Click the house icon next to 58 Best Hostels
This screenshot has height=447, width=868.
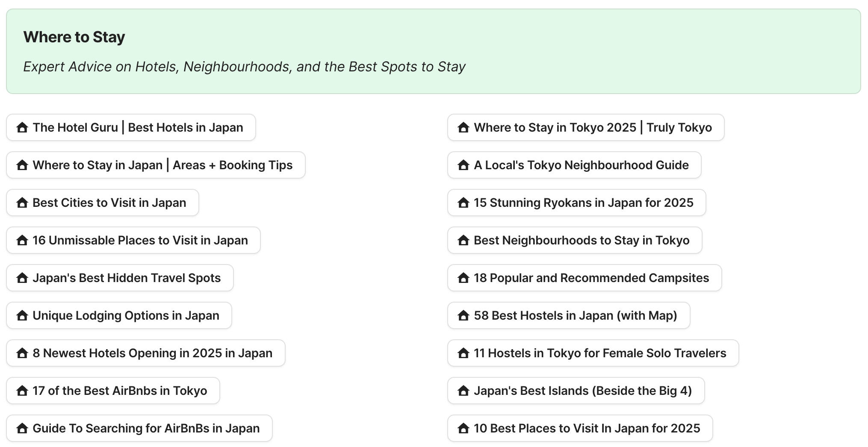tap(463, 315)
